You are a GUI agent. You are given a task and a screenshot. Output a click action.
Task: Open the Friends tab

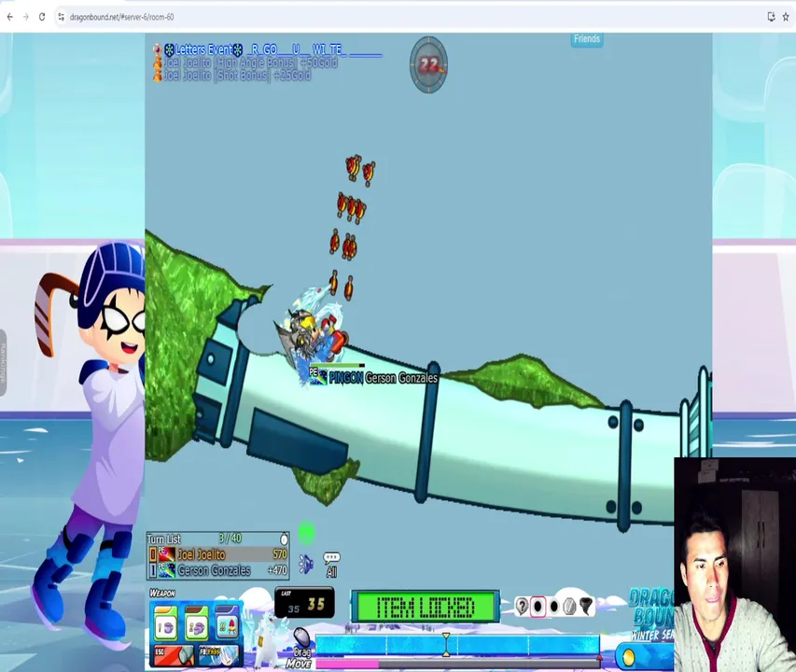(587, 39)
